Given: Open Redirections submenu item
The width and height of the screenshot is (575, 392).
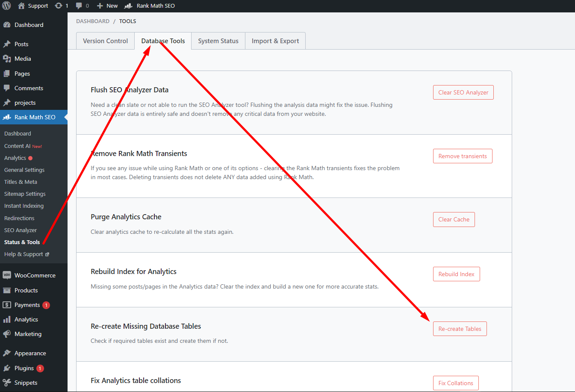Looking at the screenshot, I should (19, 218).
